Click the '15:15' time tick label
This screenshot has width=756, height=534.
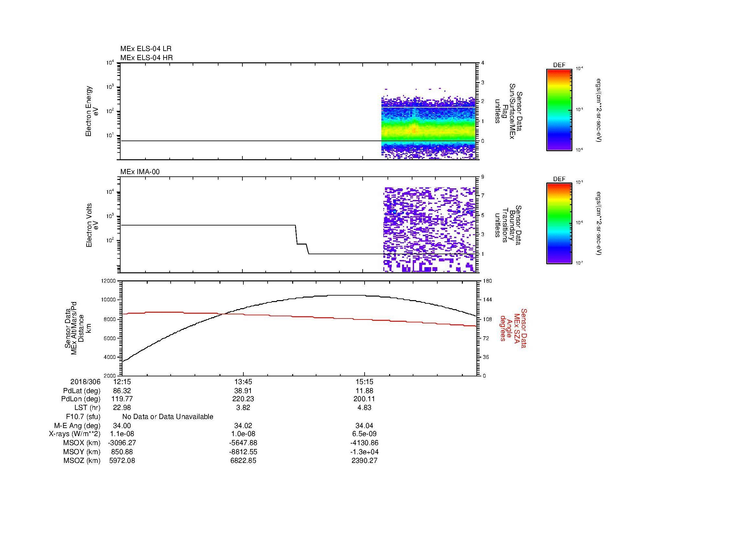pos(365,382)
